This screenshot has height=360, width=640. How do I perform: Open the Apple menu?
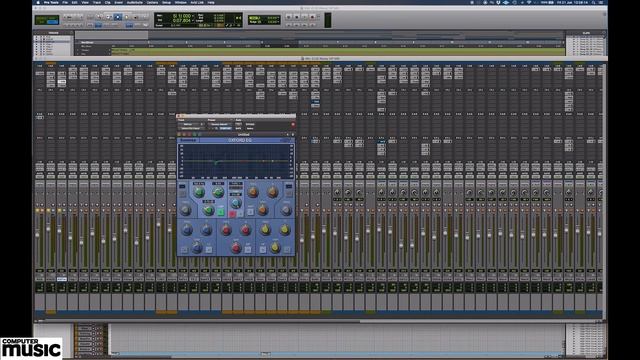(38, 2)
